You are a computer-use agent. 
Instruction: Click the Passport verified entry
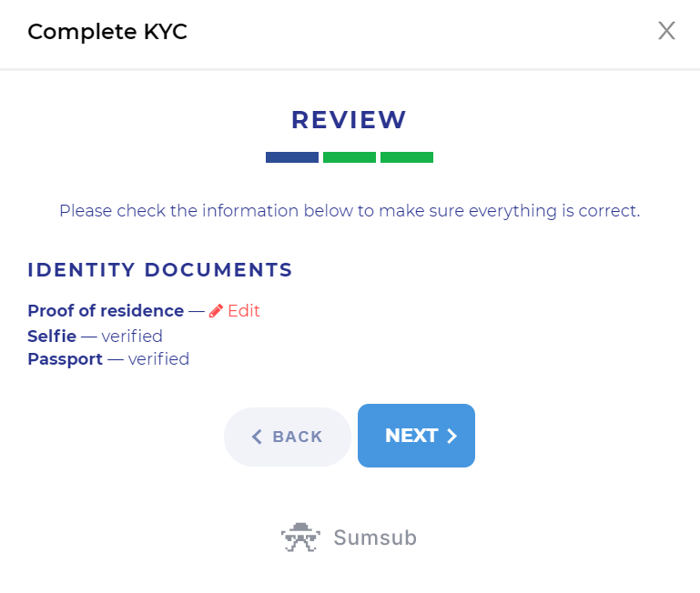point(108,359)
